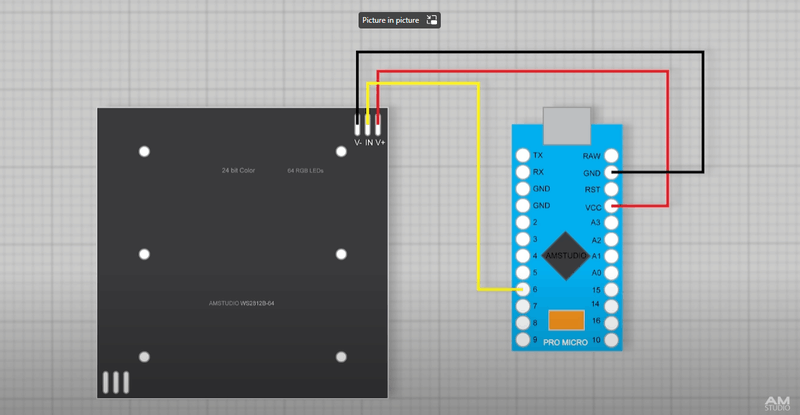Click pin 5 on Pro Micro

pos(522,273)
